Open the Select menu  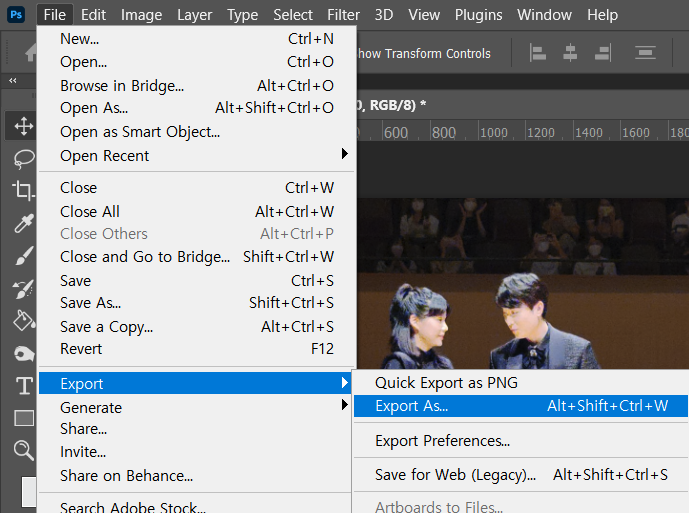coord(293,15)
